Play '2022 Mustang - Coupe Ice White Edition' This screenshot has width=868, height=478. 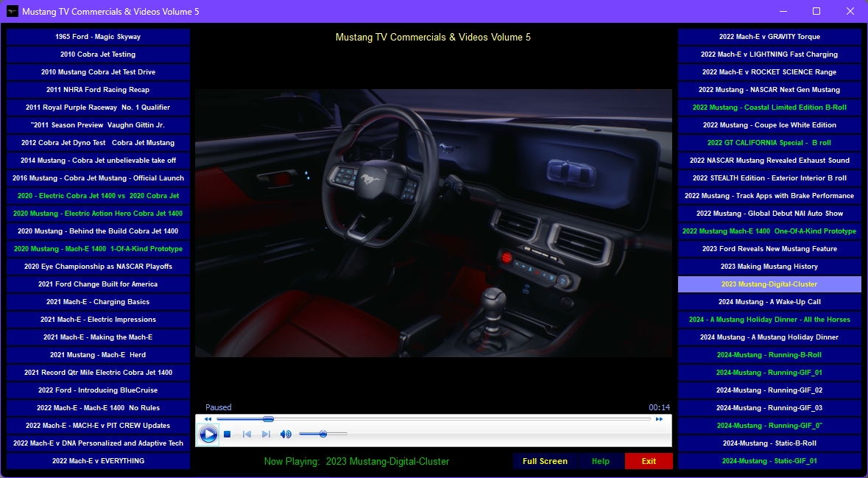[x=769, y=125]
